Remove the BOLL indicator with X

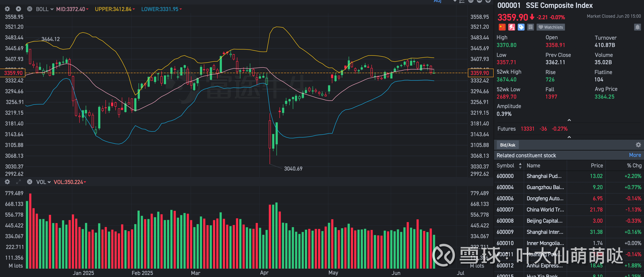(x=29, y=9)
